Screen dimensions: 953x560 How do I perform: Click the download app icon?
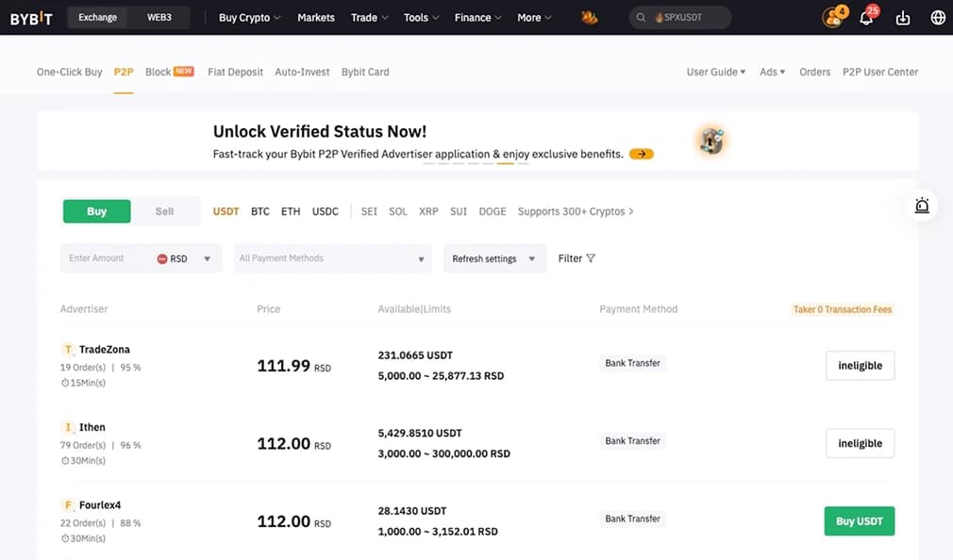[x=903, y=18]
